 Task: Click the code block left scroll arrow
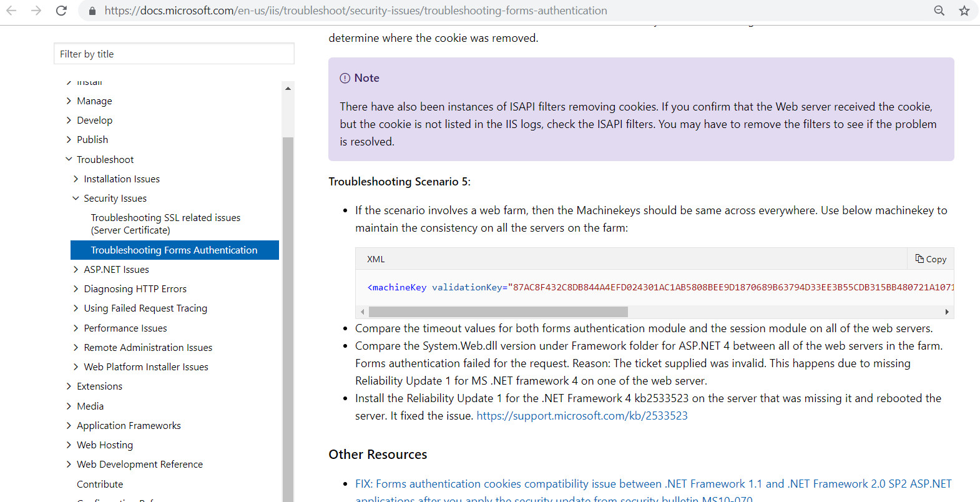click(363, 312)
